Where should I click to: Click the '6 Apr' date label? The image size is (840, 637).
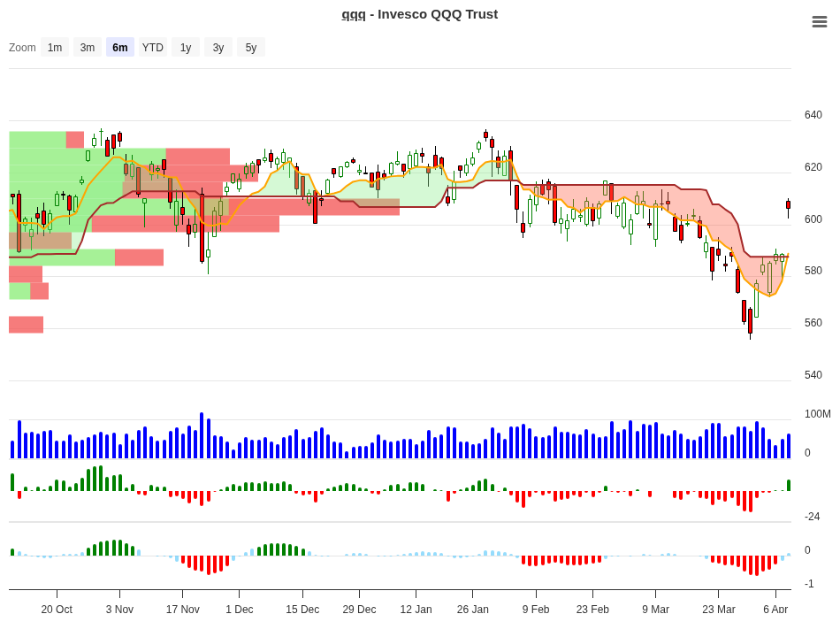coord(775,609)
